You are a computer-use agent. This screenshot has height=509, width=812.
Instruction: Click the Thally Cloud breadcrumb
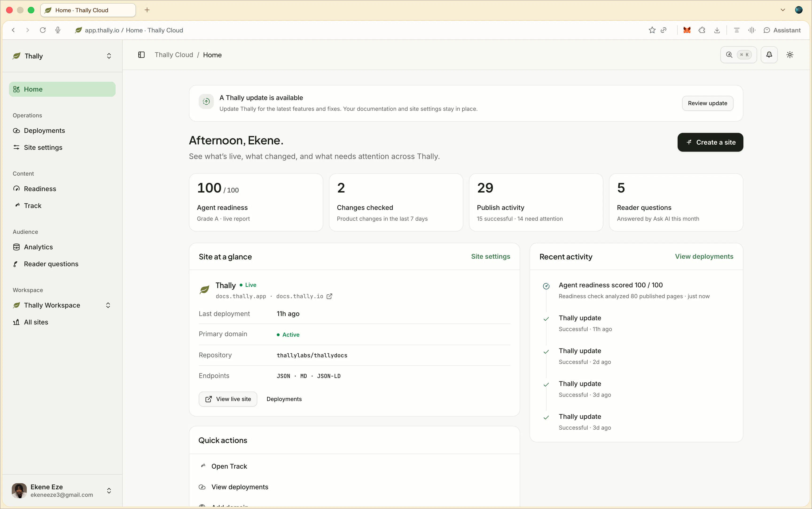(174, 55)
